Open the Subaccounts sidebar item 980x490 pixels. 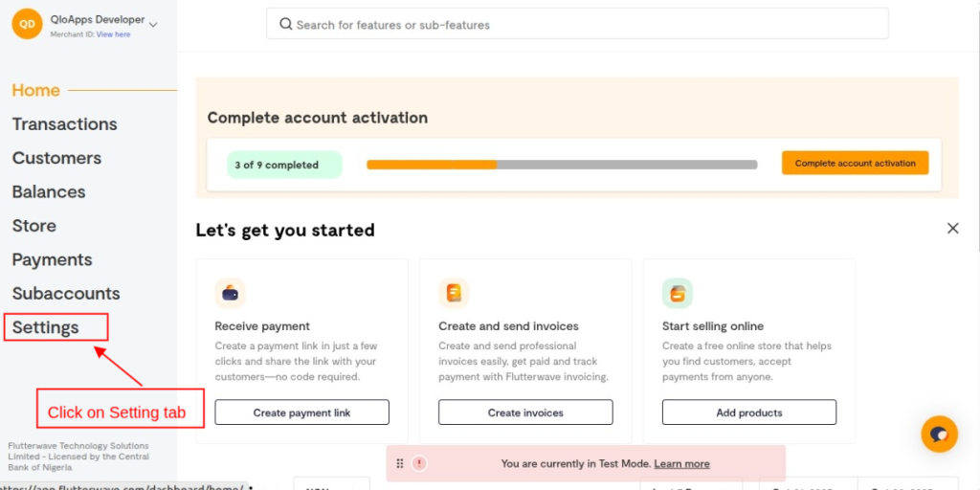[66, 294]
